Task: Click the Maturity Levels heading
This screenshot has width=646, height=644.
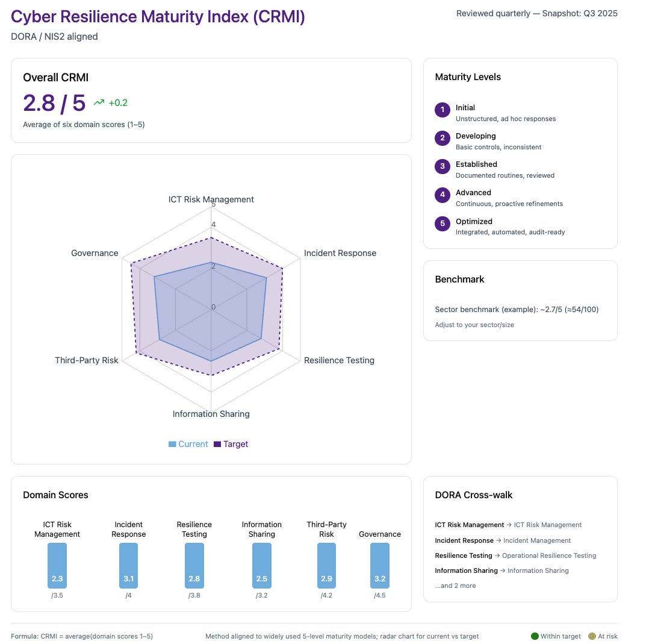Action: click(468, 77)
